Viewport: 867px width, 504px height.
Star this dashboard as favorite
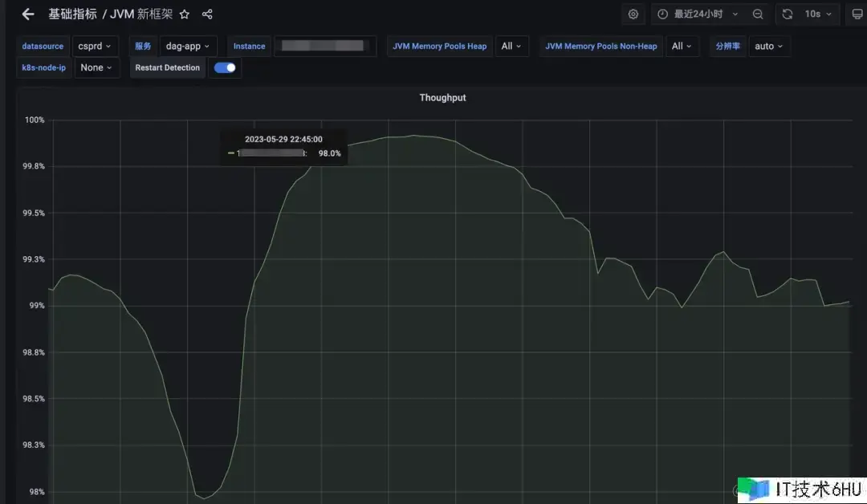pos(185,14)
